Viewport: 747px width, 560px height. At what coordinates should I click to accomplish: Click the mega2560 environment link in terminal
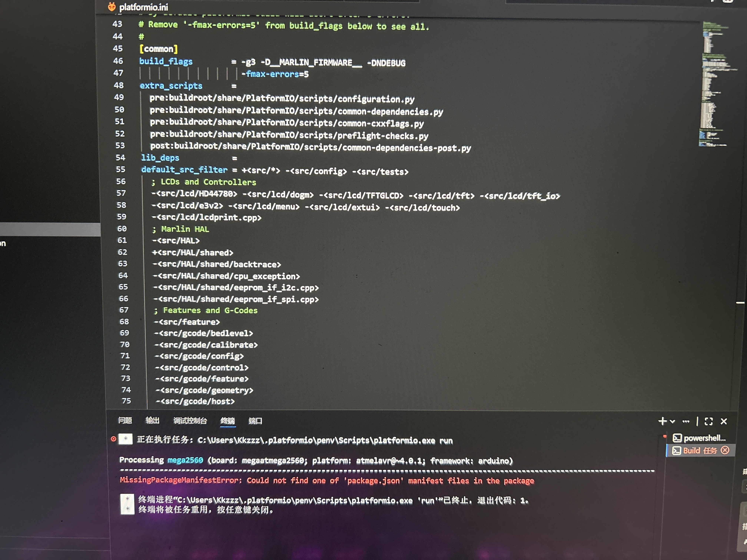[185, 460]
